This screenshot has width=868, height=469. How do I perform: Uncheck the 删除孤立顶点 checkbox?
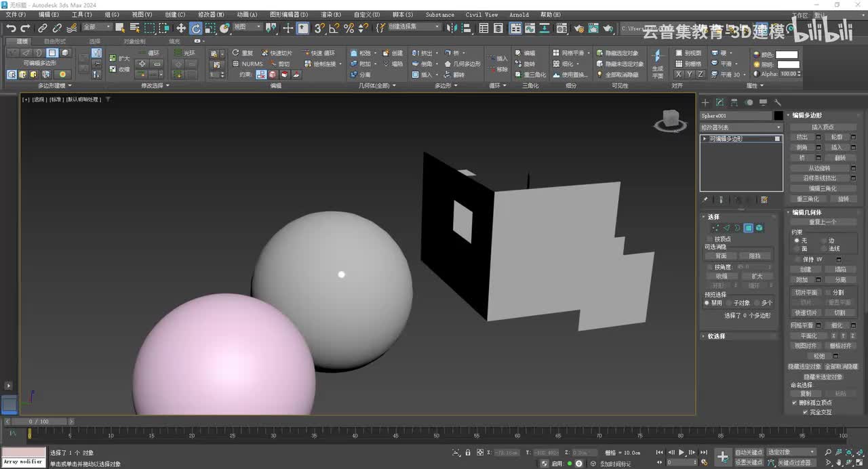[x=795, y=403]
